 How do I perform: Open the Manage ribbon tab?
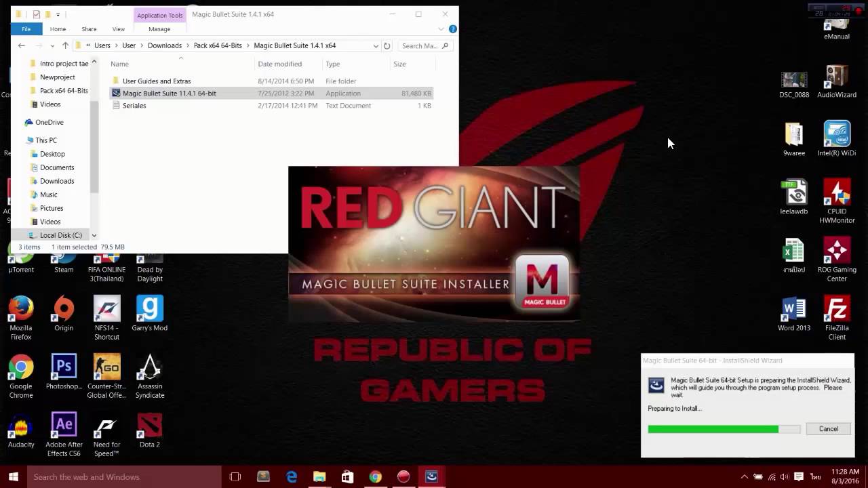[x=159, y=29]
